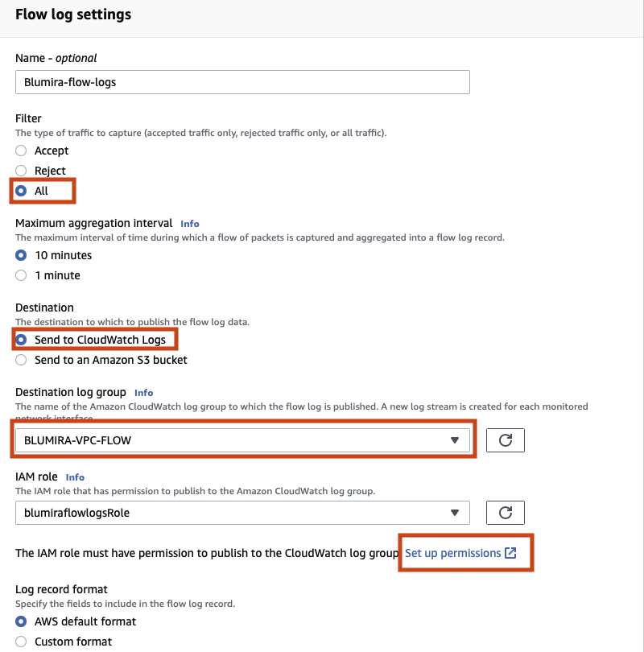The width and height of the screenshot is (644, 652).
Task: Choose Custom format for log records
Action: click(20, 641)
